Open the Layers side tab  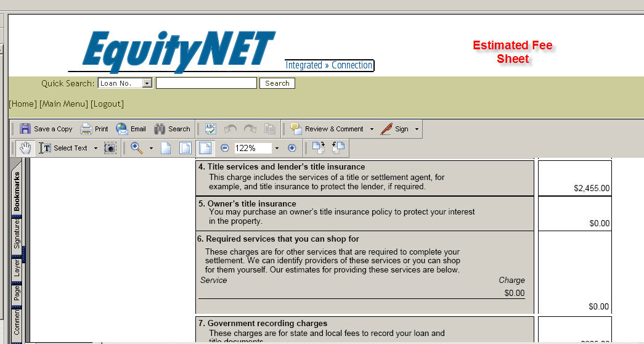[17, 268]
